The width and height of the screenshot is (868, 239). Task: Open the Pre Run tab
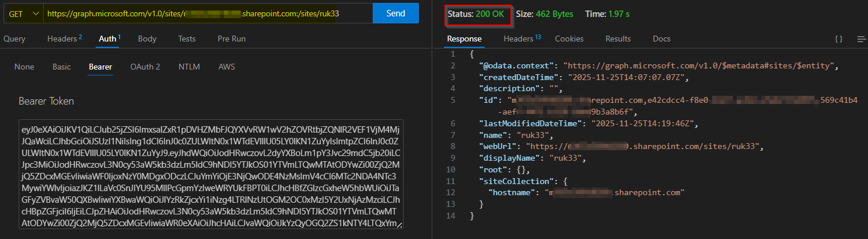(232, 39)
